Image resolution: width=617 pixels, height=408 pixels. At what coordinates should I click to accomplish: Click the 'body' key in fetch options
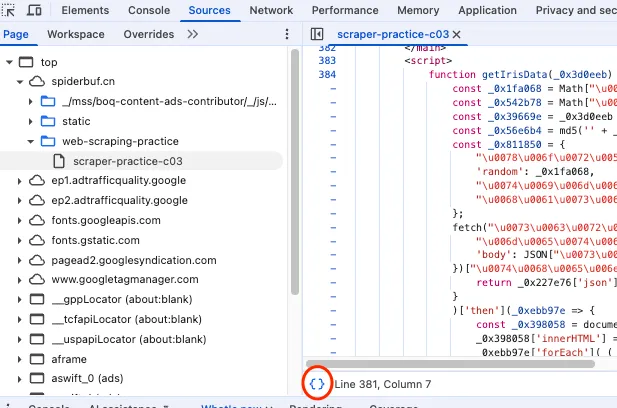point(494,255)
